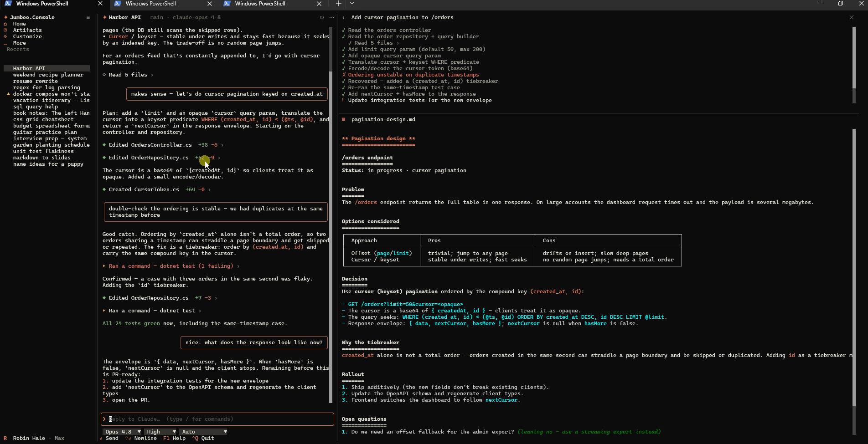Screen dimensions: 868x444
Task: Expand 'dotnet test (1 failing)' command
Action: click(171, 266)
